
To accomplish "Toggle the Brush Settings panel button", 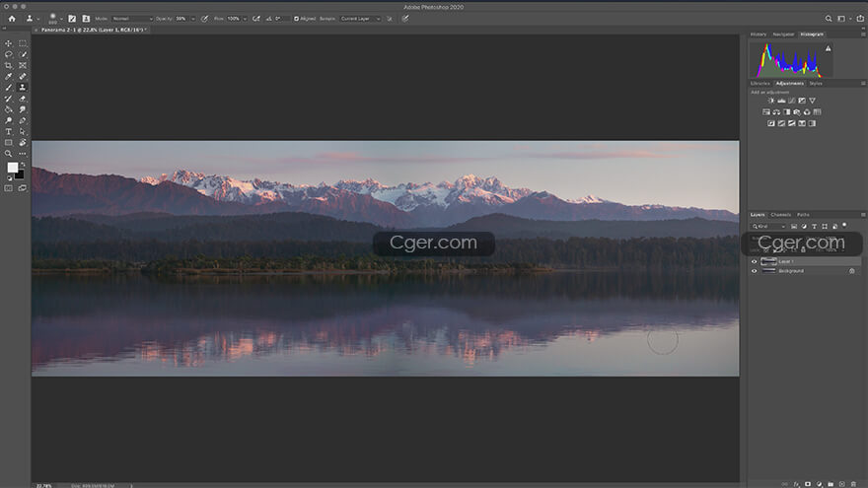I will 72,19.
